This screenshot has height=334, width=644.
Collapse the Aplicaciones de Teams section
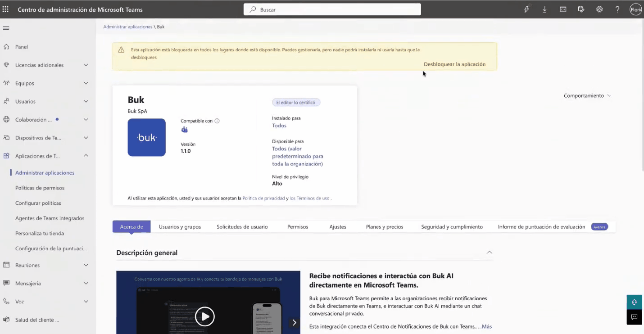tap(86, 156)
